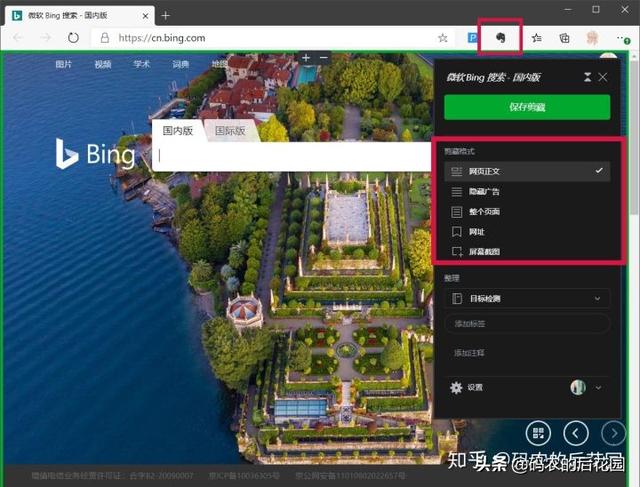The width and height of the screenshot is (640, 487).
Task: Click the 微软 Bing 搜索 browser tab
Action: (80, 16)
